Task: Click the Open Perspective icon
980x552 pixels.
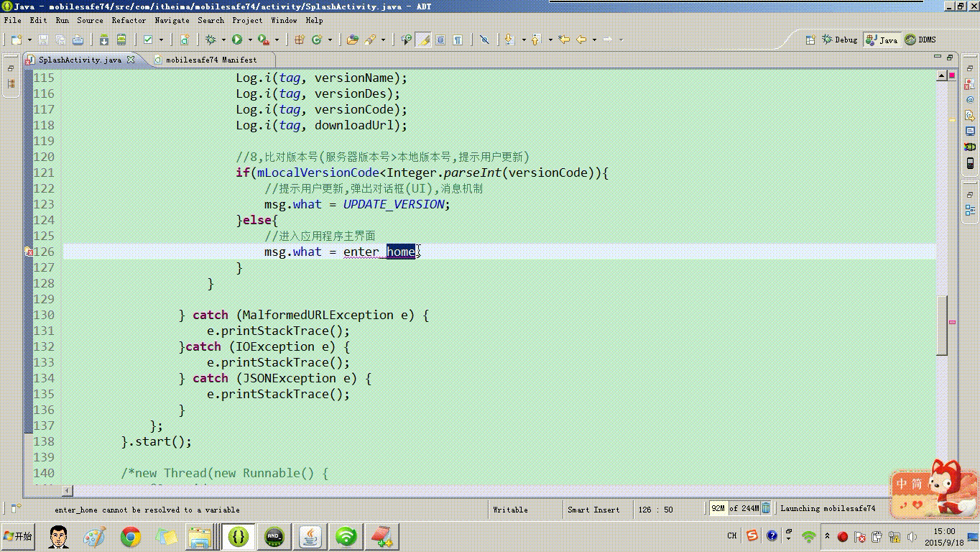Action: 810,40
